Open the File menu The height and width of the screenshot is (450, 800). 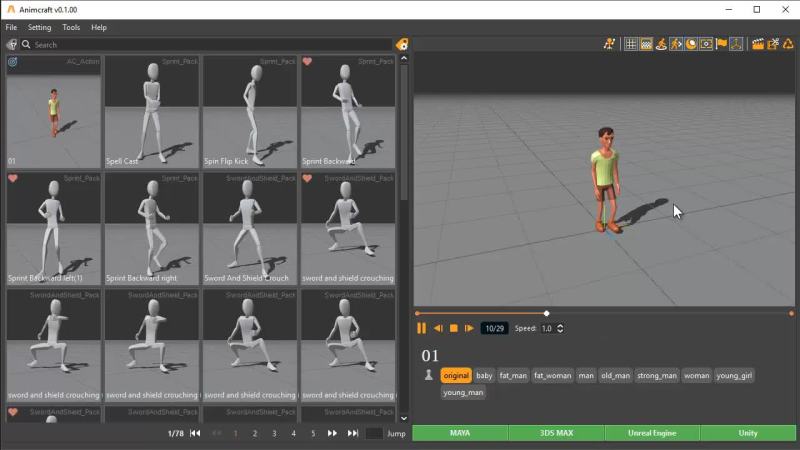coord(11,27)
